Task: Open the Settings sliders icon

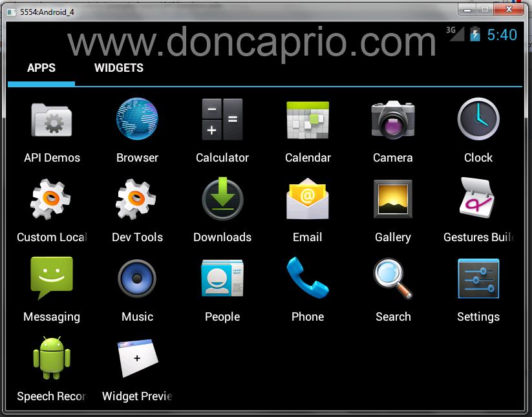Action: pos(478,279)
